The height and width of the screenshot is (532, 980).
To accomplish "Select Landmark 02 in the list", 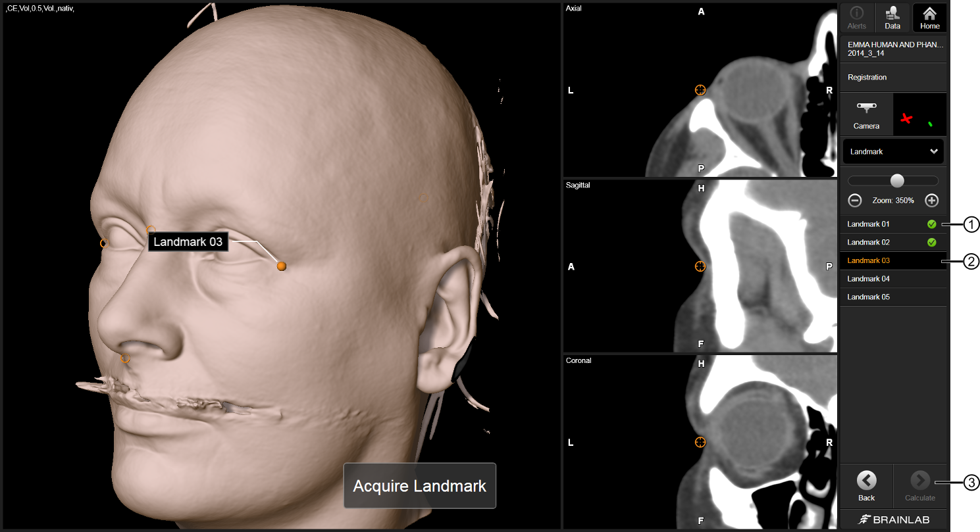I will click(x=893, y=243).
